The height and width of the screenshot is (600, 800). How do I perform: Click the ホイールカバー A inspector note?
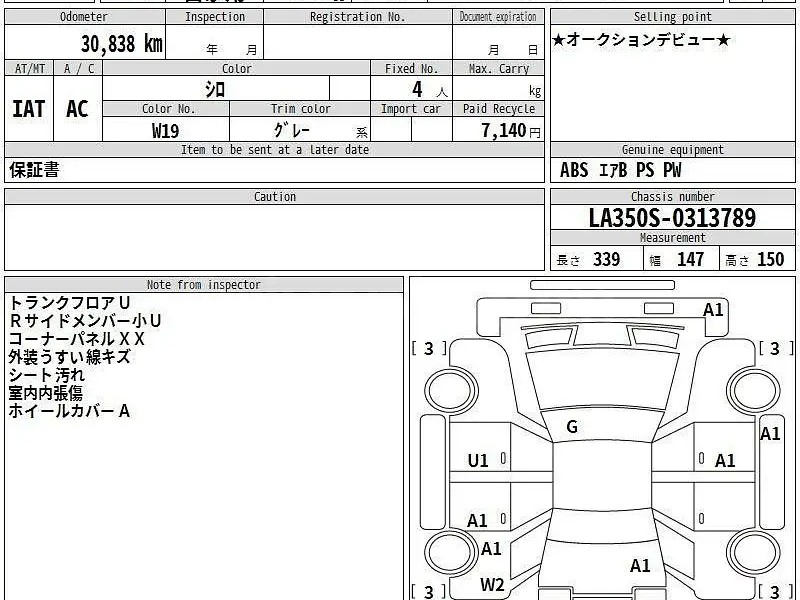point(70,411)
